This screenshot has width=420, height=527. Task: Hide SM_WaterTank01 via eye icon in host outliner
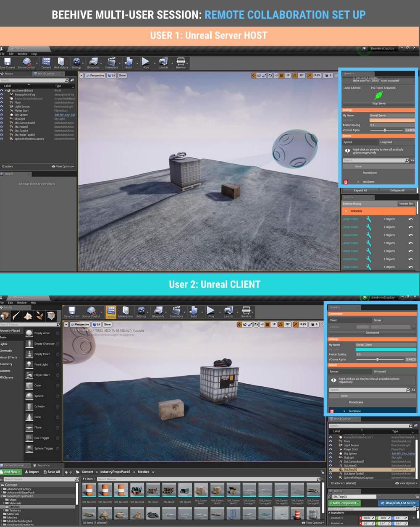[x=2, y=135]
